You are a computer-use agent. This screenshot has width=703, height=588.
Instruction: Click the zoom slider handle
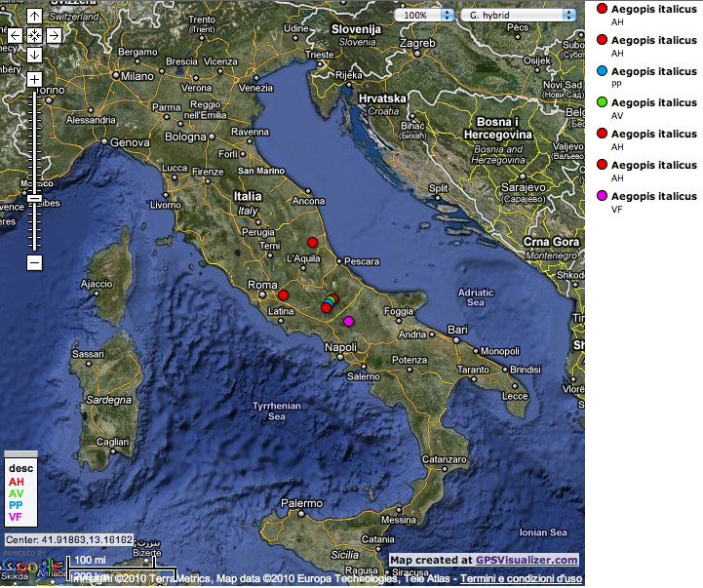(x=34, y=198)
